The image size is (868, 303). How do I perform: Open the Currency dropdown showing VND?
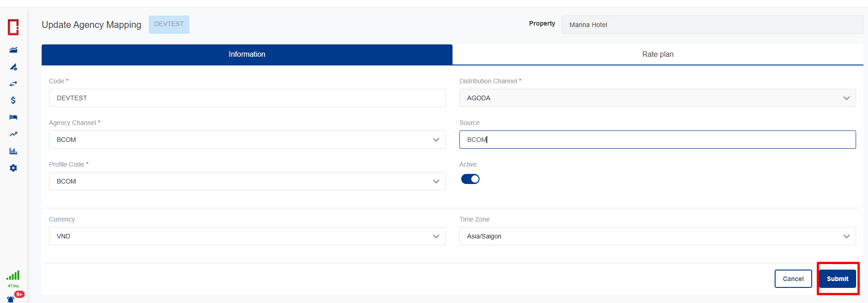point(247,236)
